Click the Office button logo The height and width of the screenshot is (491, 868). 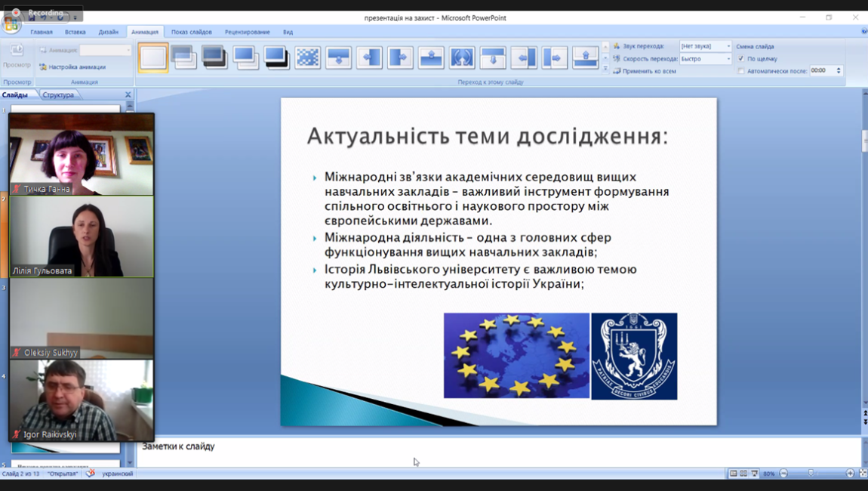pyautogui.click(x=11, y=24)
